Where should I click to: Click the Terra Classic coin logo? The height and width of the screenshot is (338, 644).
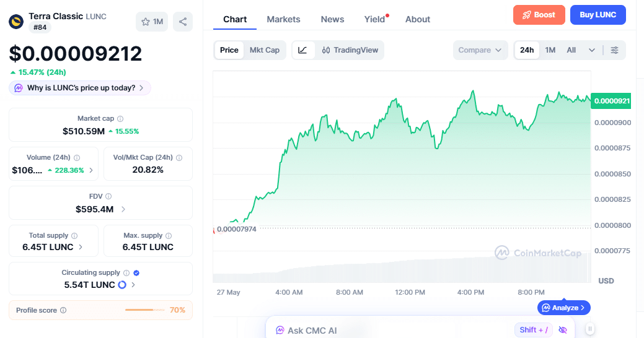pyautogui.click(x=17, y=22)
